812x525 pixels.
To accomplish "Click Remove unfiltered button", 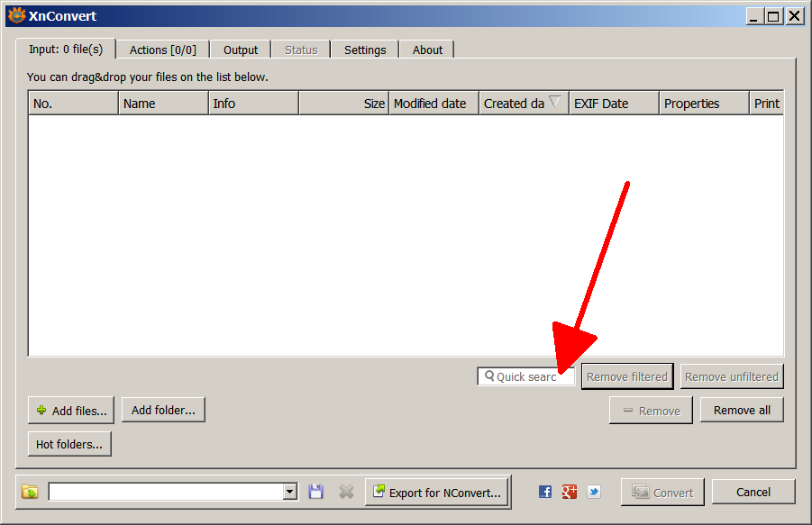I will pyautogui.click(x=731, y=376).
